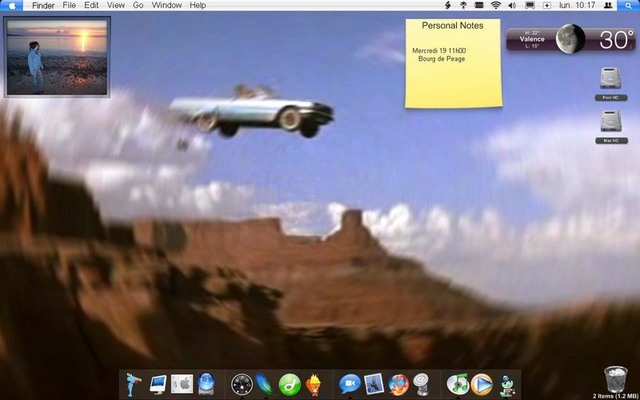Launch iChat blue camera bubble icon
640x400 pixels.
(x=350, y=384)
